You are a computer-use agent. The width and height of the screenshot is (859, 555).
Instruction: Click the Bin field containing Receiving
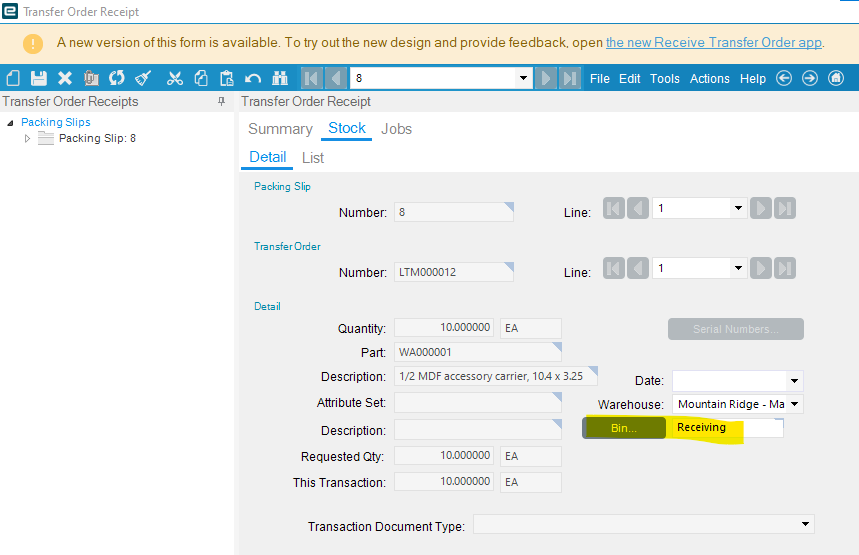tap(728, 427)
